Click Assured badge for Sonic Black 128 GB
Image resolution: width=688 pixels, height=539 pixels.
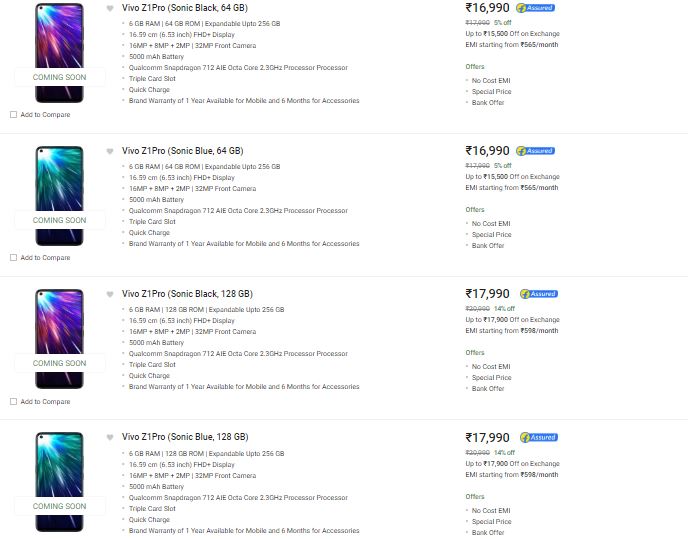pos(539,294)
